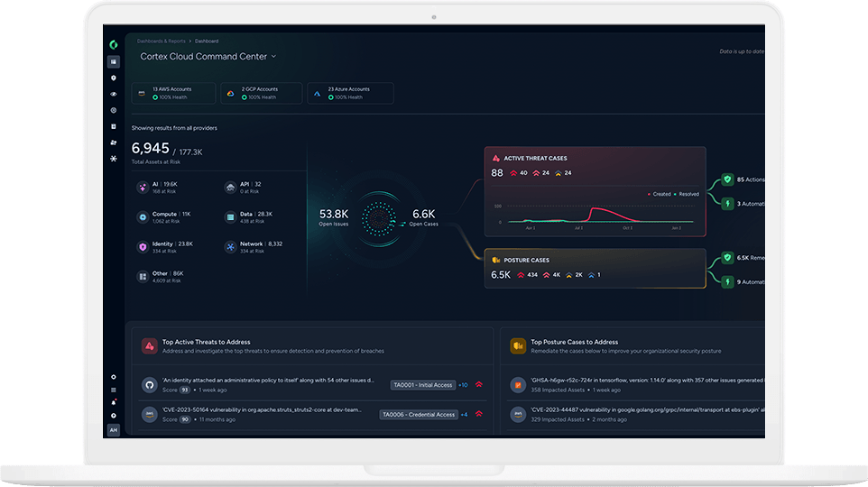This screenshot has height=487, width=868.
Task: Open notifications bell in sidebar
Action: pos(114,402)
